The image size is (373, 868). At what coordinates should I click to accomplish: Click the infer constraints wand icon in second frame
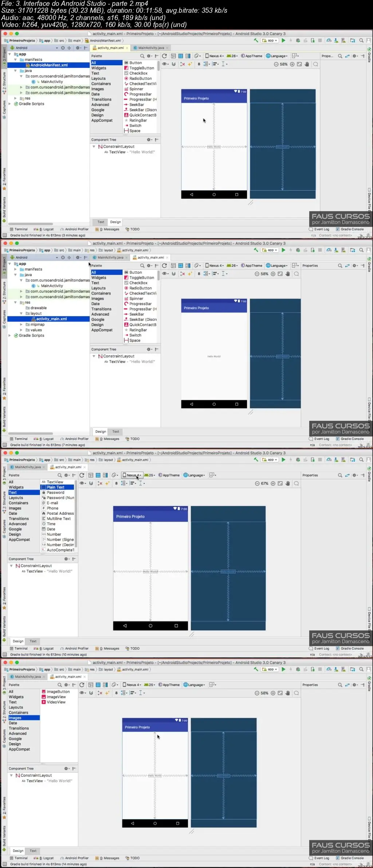pos(190,274)
